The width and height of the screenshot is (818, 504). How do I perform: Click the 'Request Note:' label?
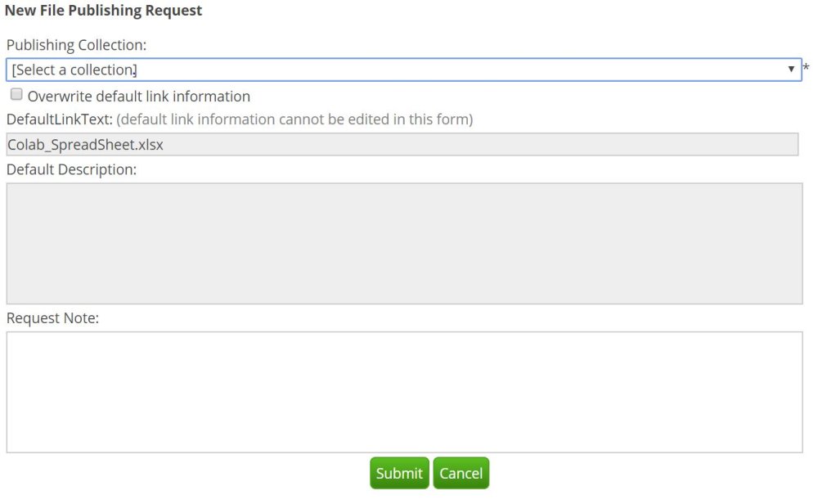52,317
